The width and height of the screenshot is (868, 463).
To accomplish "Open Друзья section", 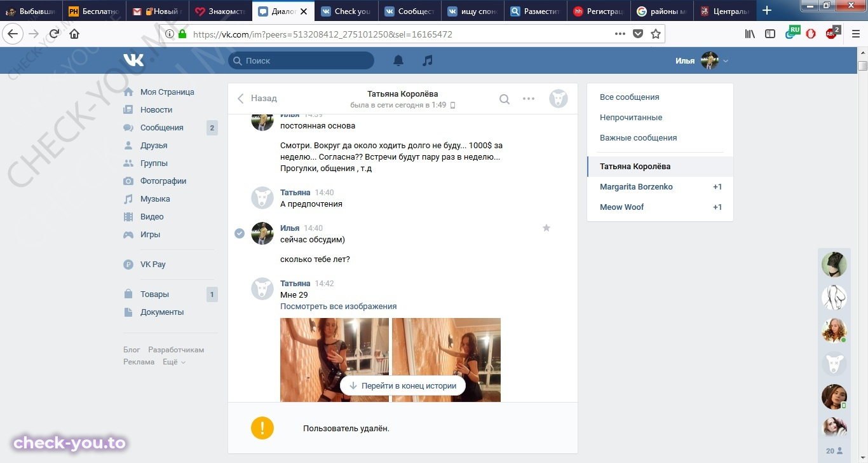I will coord(154,145).
